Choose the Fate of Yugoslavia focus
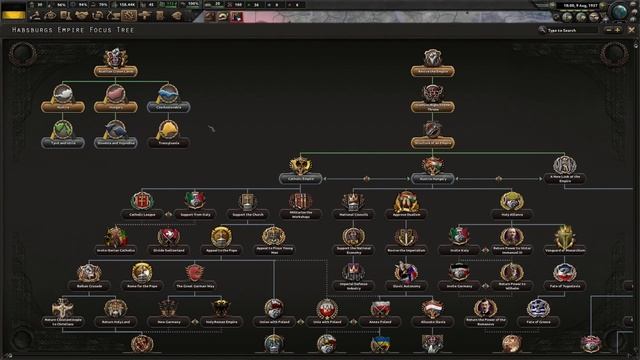The image size is (640, 360). (564, 278)
